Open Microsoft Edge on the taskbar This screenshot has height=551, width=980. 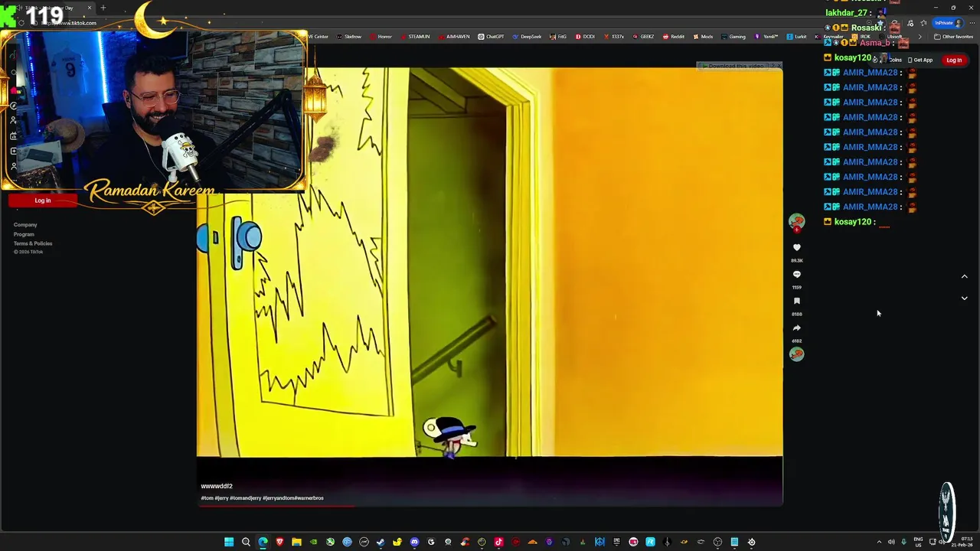263,542
